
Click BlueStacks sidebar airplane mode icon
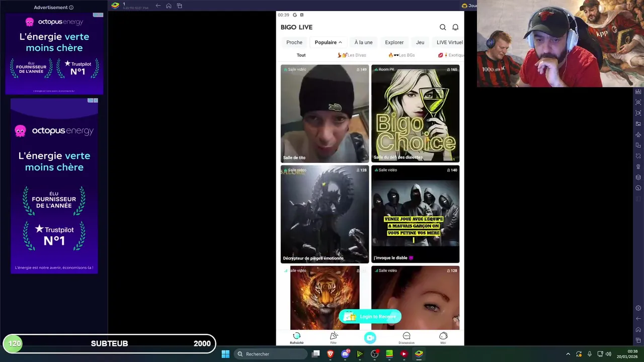[x=638, y=135]
